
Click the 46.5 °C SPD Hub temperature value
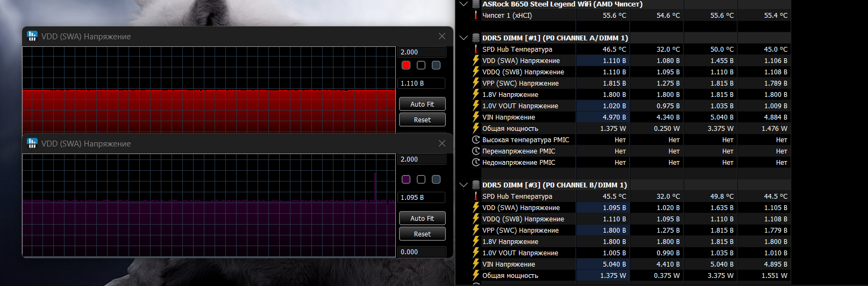click(614, 49)
